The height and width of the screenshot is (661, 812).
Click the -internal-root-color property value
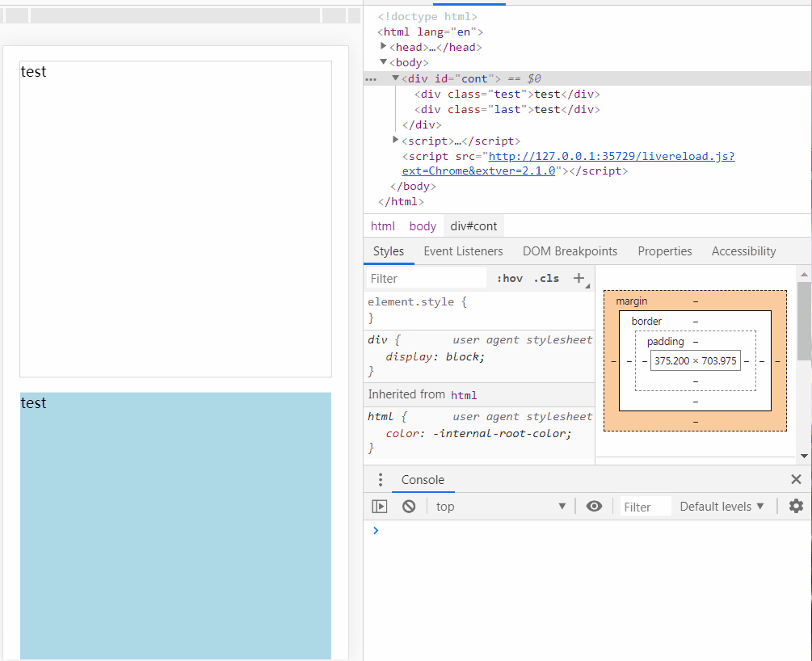pos(501,433)
